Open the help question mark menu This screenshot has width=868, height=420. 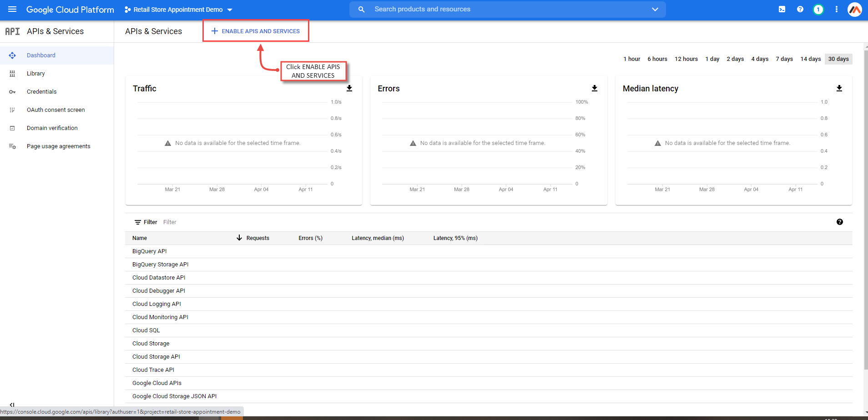(x=800, y=9)
